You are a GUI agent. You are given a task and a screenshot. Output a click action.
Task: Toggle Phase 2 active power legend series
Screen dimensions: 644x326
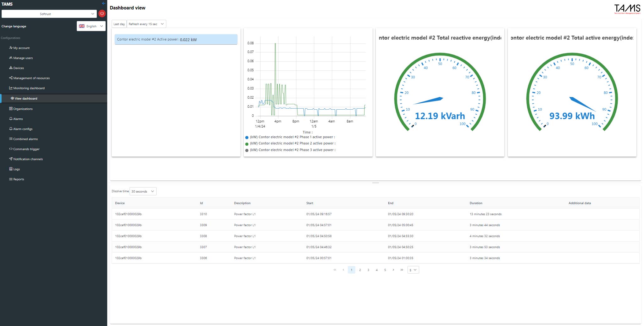[x=290, y=144]
